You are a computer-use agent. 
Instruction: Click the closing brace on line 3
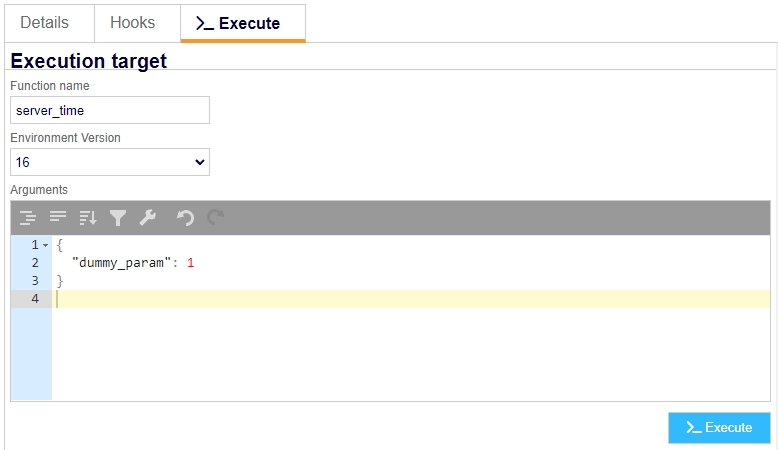coord(60,281)
